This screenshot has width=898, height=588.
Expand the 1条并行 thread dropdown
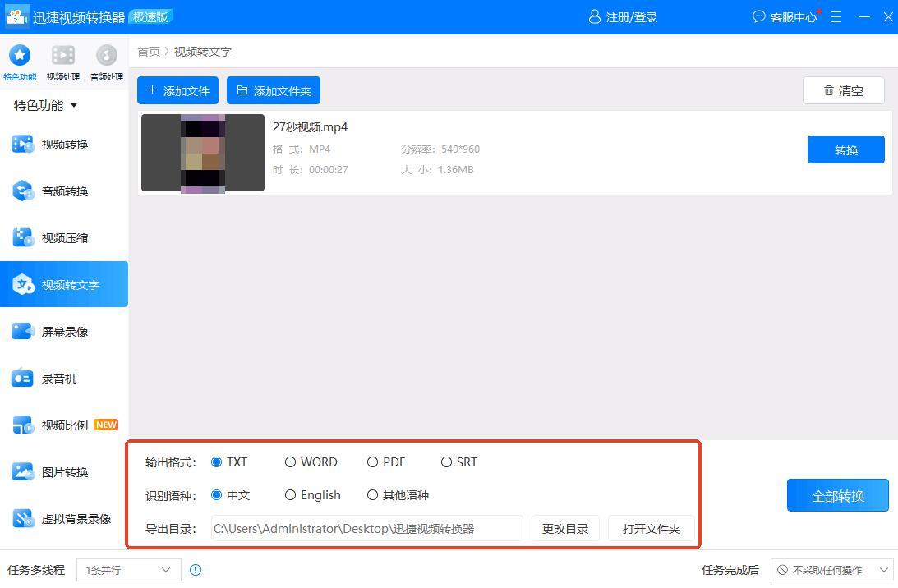(x=128, y=570)
